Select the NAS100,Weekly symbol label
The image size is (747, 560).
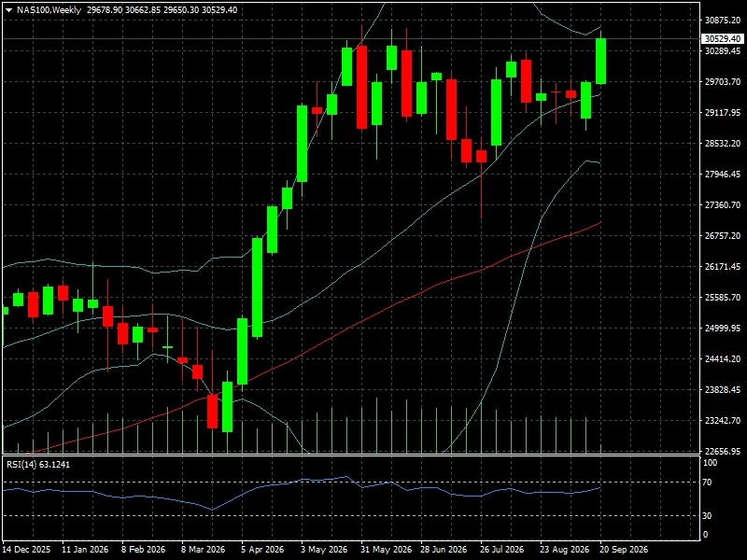pyautogui.click(x=49, y=10)
